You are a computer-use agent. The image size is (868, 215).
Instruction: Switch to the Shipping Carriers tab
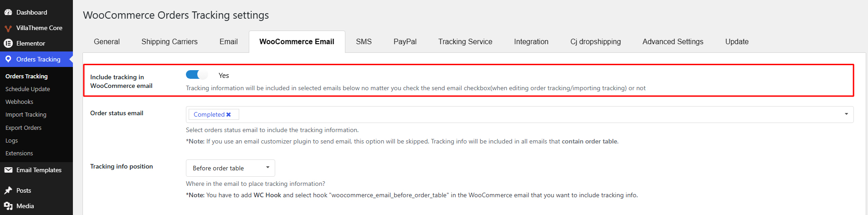point(169,41)
